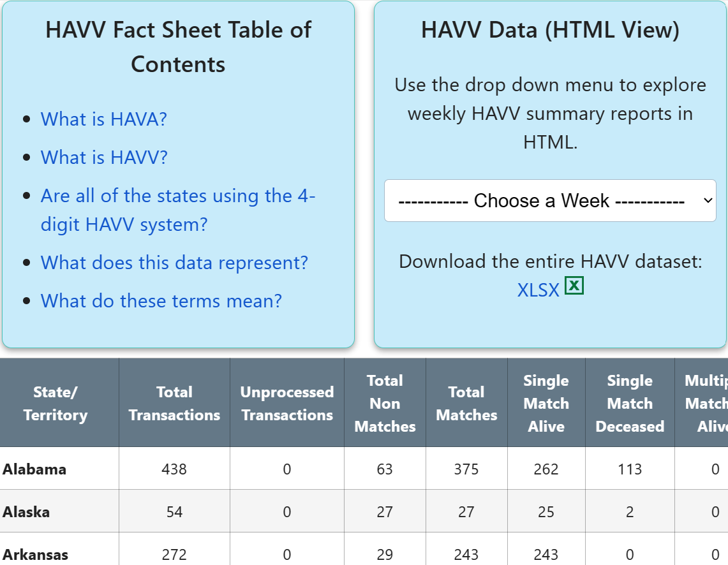Go to What does this data represent?
Screen dimensions: 728x565
pos(174,263)
